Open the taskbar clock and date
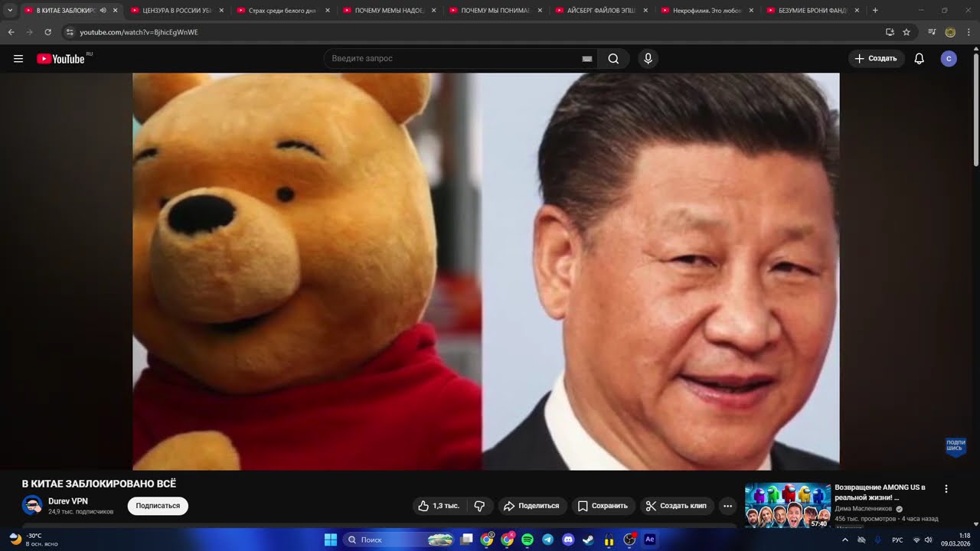980x551 pixels. (956, 540)
